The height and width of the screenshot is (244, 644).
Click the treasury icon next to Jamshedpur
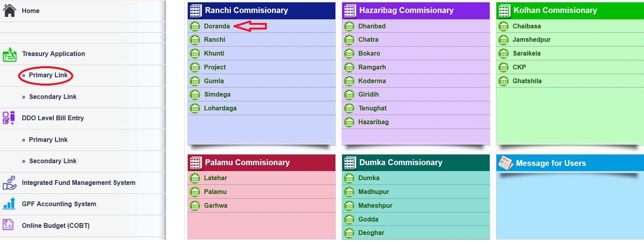click(503, 40)
